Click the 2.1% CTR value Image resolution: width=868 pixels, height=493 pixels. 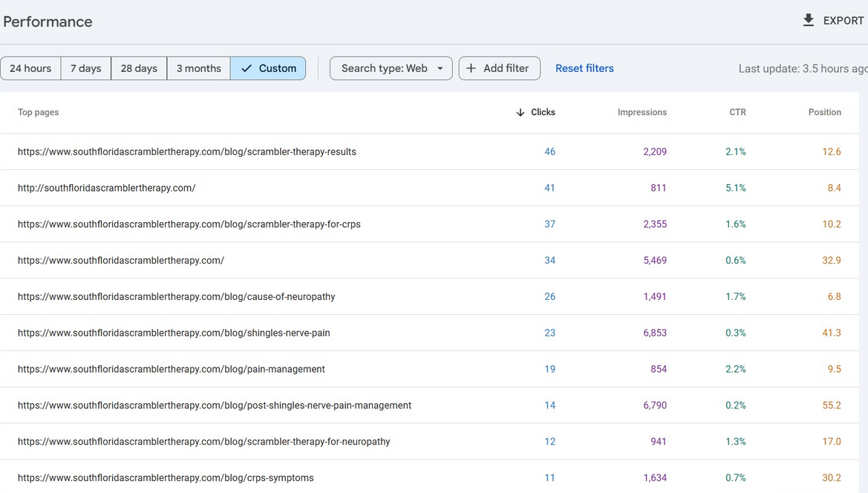point(736,151)
